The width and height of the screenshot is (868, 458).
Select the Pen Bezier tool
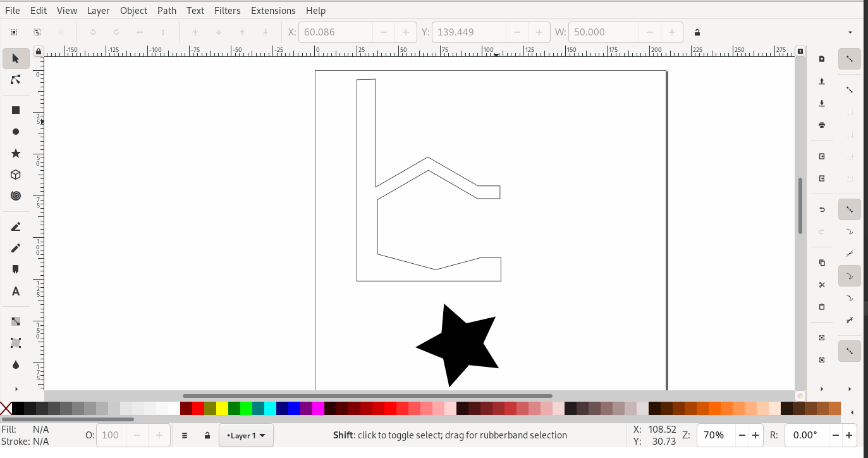point(16,248)
